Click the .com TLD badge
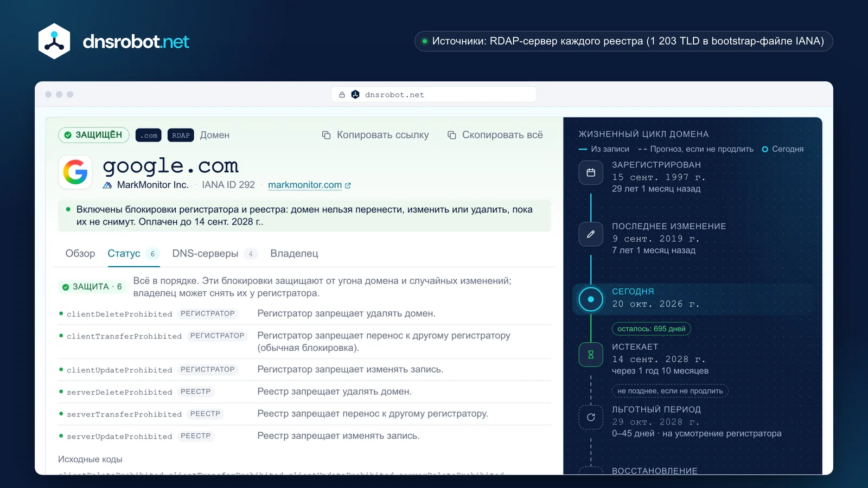 [x=149, y=136]
